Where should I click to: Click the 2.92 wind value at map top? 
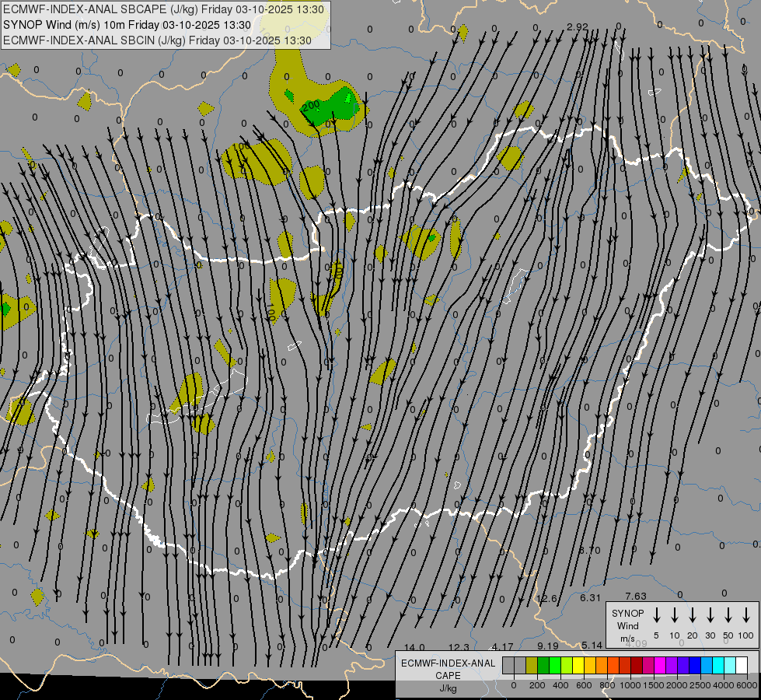578,26
